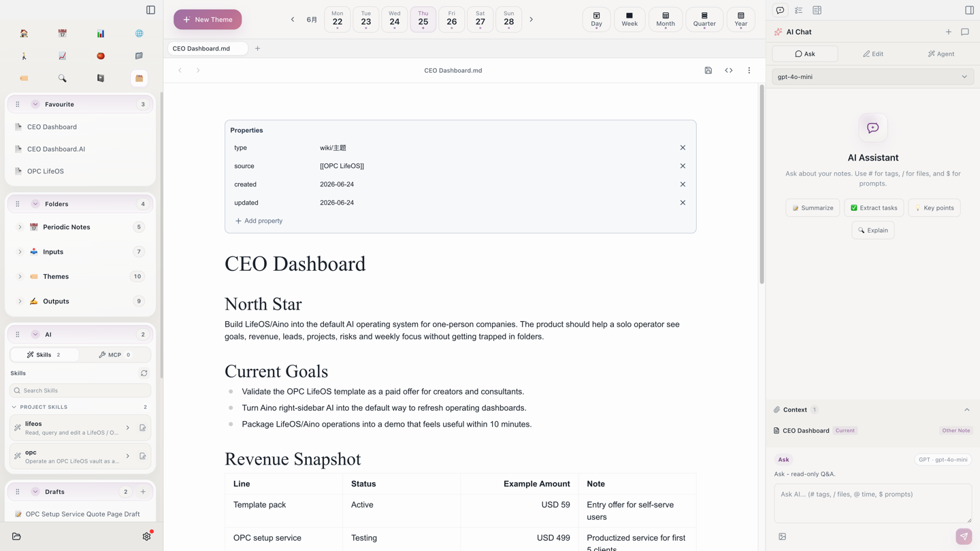Open the calendar emoji view in sidebar
This screenshot has height=551, width=980.
coord(62,33)
